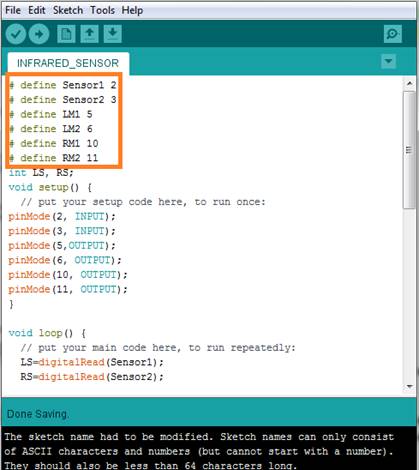The image size is (419, 470).
Task: Select the INFRARED_SENSOR tab
Action: coord(68,63)
